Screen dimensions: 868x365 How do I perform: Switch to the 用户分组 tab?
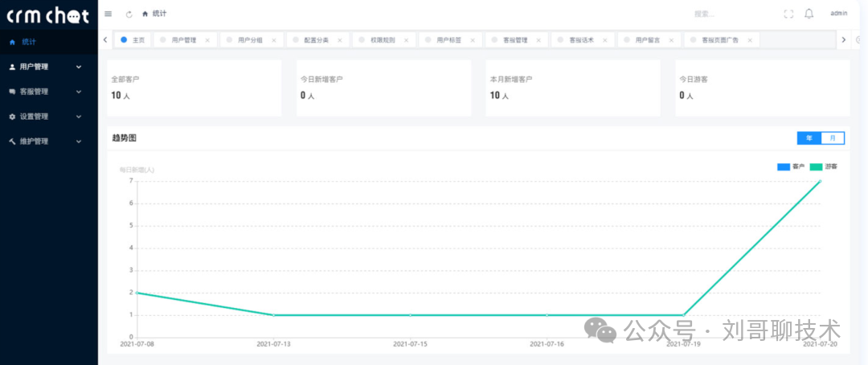click(250, 40)
